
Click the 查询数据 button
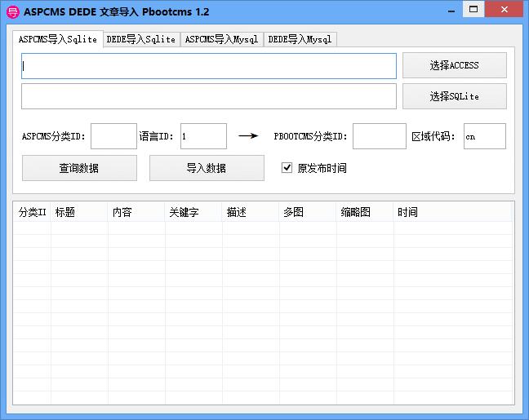(x=79, y=168)
